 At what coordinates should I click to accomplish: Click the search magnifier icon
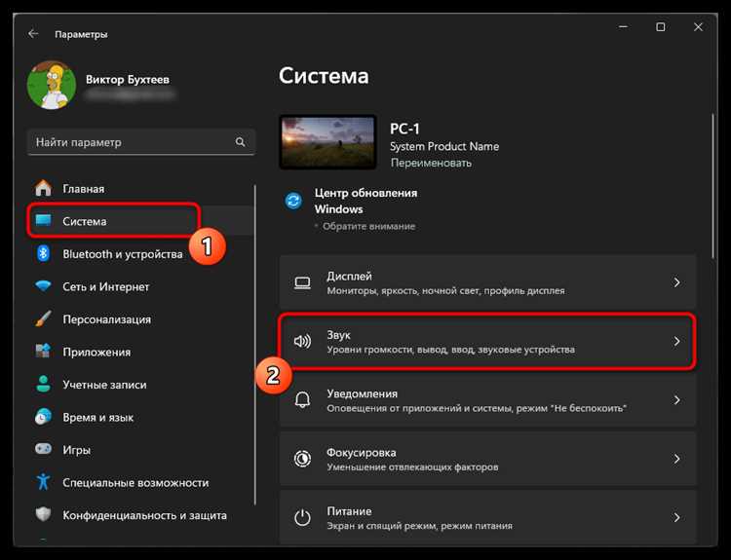tap(240, 142)
